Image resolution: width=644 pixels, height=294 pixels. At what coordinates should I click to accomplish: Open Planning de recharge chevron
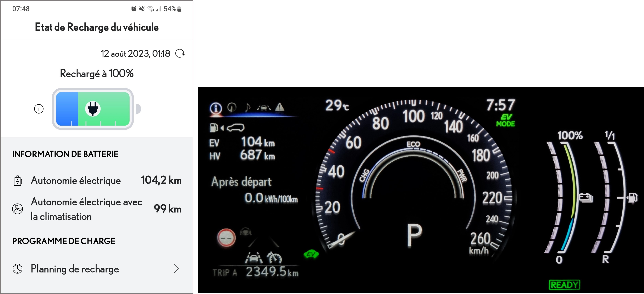(x=176, y=269)
